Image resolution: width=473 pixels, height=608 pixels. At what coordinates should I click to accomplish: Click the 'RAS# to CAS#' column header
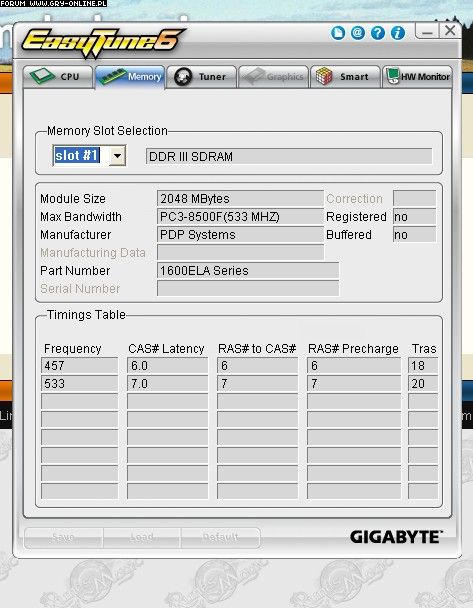pyautogui.click(x=257, y=349)
